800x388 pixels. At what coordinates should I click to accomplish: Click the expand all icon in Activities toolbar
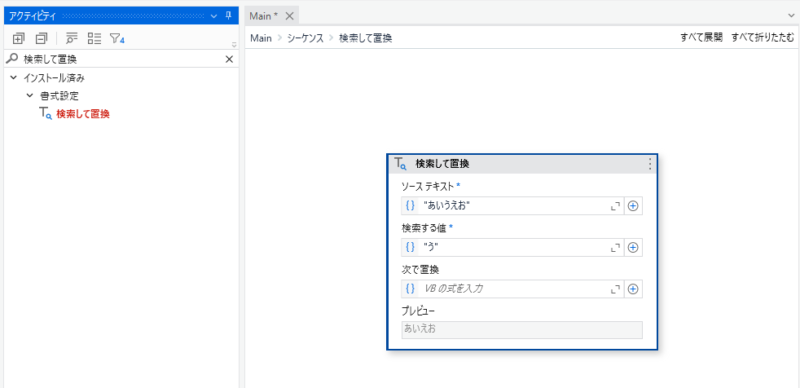pyautogui.click(x=18, y=38)
